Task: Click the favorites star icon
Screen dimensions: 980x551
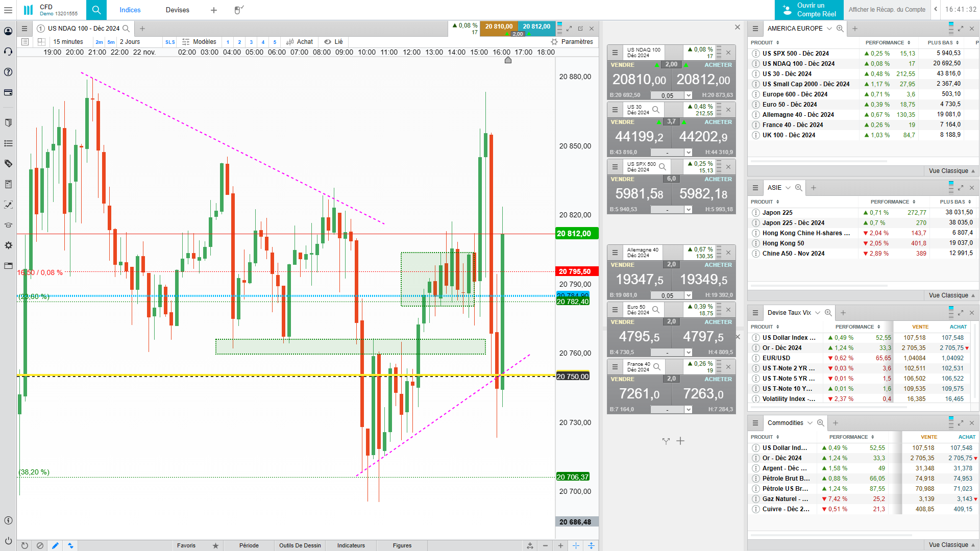Action: pos(215,545)
